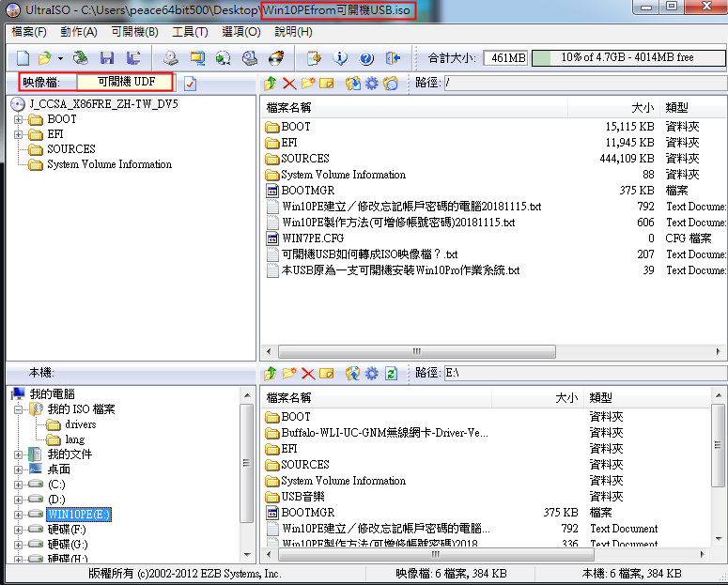Screen dimensions: 728x585
Task: Click add-to-image icon in local toolbar
Action: (353, 374)
